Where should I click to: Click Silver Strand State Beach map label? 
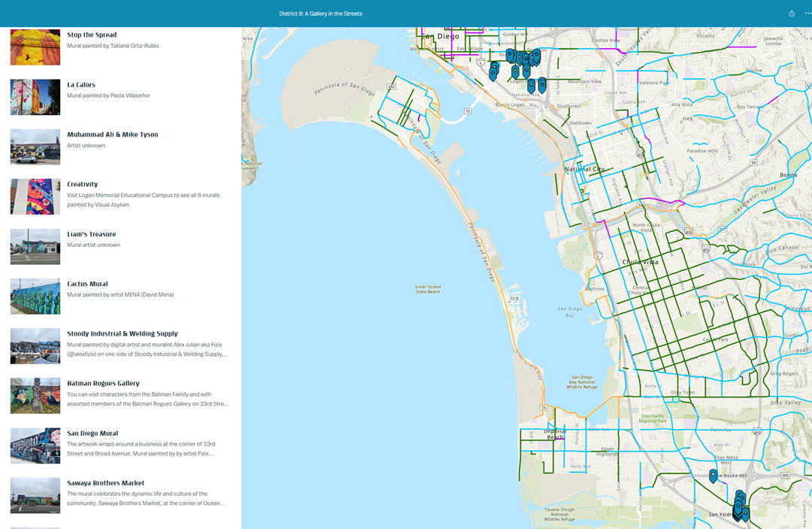pyautogui.click(x=429, y=289)
